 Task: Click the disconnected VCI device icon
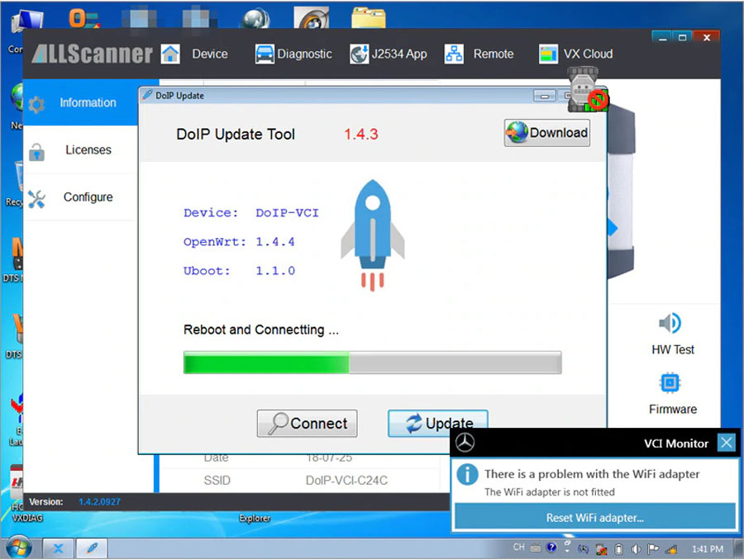[x=588, y=90]
